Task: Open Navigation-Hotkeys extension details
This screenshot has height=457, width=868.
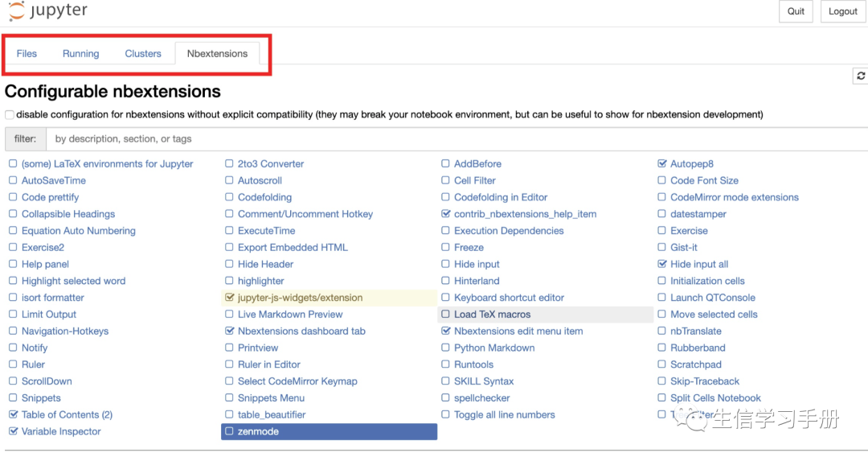Action: [65, 331]
